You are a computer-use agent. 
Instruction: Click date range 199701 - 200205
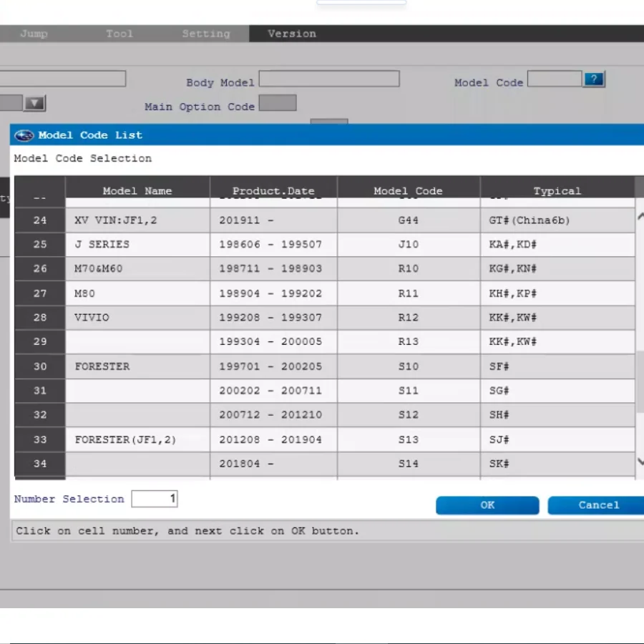click(270, 366)
